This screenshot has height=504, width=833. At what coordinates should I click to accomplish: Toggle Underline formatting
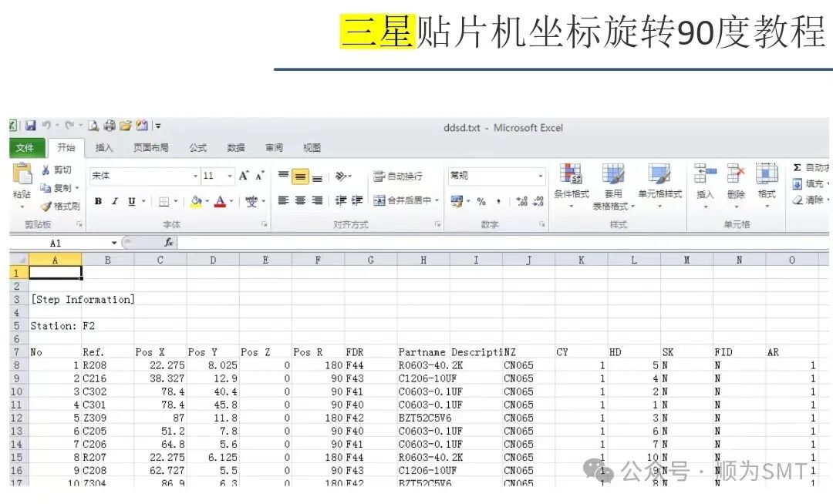coord(131,201)
